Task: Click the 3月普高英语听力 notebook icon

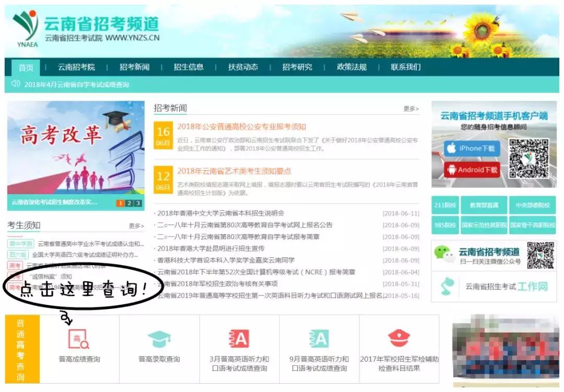Action: click(240, 338)
